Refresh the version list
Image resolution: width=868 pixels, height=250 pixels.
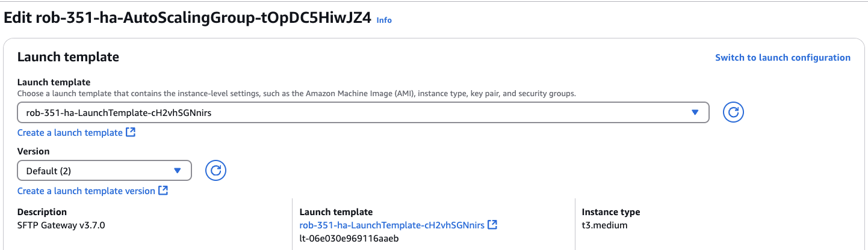click(x=215, y=171)
